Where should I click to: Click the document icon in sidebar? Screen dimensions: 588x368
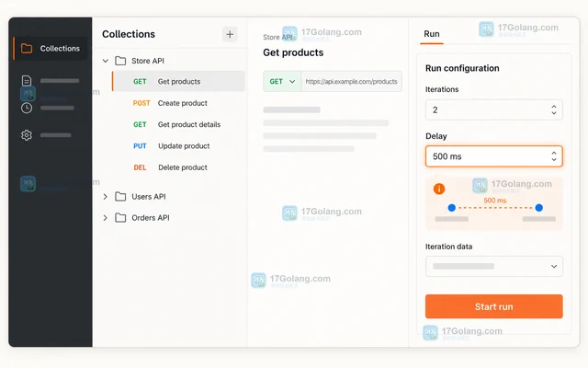click(x=27, y=81)
